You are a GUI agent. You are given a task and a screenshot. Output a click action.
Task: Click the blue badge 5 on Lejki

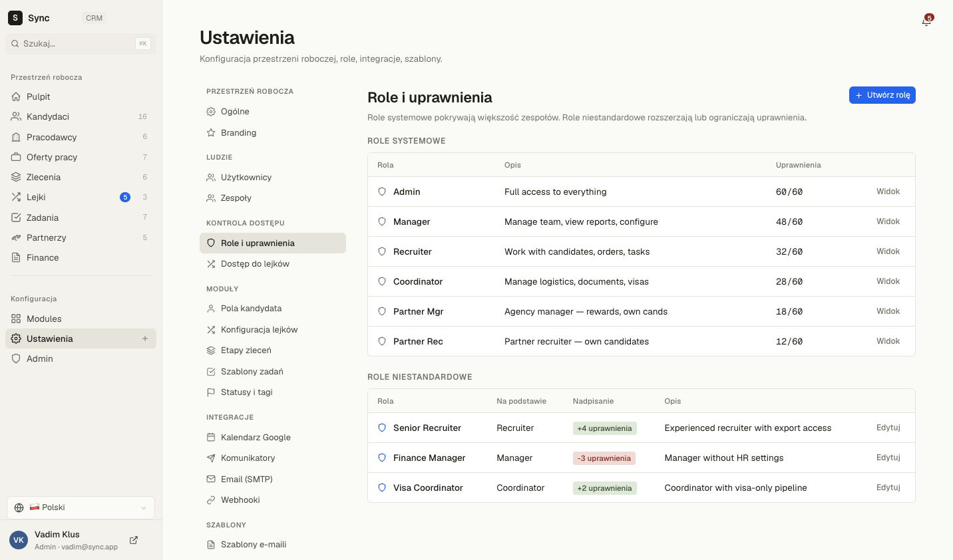pyautogui.click(x=125, y=197)
